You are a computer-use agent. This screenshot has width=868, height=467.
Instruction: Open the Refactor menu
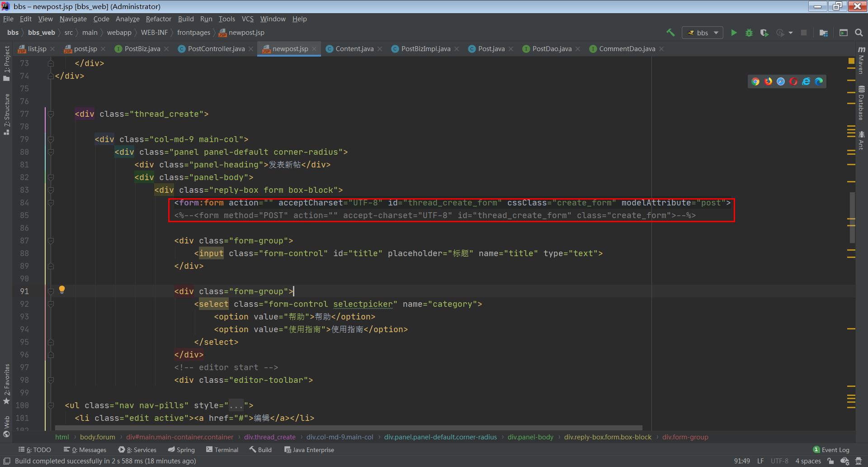(x=158, y=19)
